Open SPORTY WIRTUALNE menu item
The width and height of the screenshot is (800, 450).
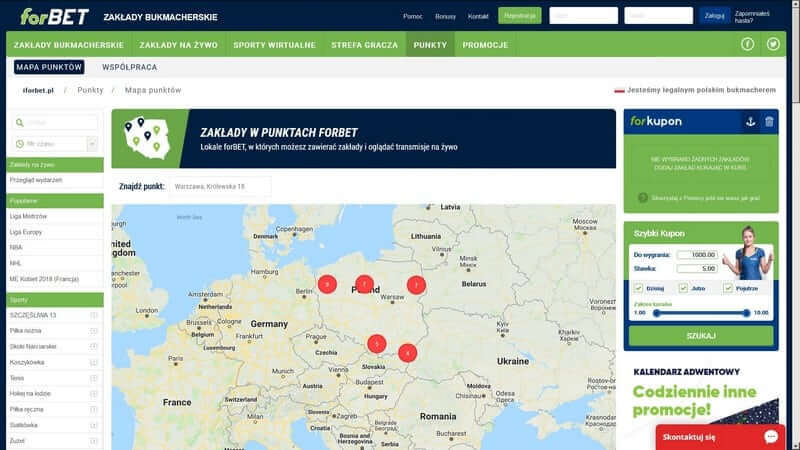click(274, 45)
